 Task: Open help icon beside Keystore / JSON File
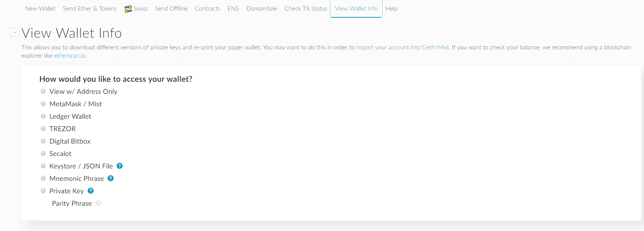[120, 166]
